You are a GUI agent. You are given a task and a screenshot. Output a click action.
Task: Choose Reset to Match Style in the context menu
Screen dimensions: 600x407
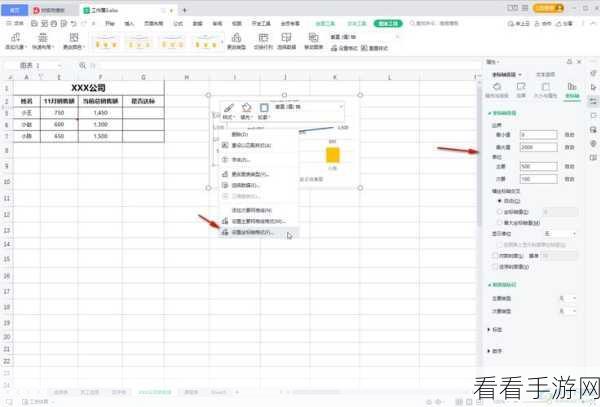pyautogui.click(x=258, y=145)
